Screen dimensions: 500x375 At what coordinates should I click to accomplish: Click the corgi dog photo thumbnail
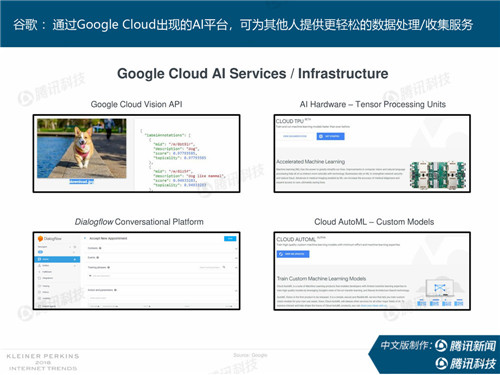tap(82, 148)
